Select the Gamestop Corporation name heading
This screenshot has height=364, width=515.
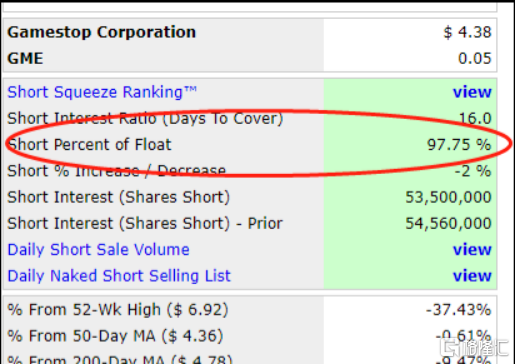point(102,33)
